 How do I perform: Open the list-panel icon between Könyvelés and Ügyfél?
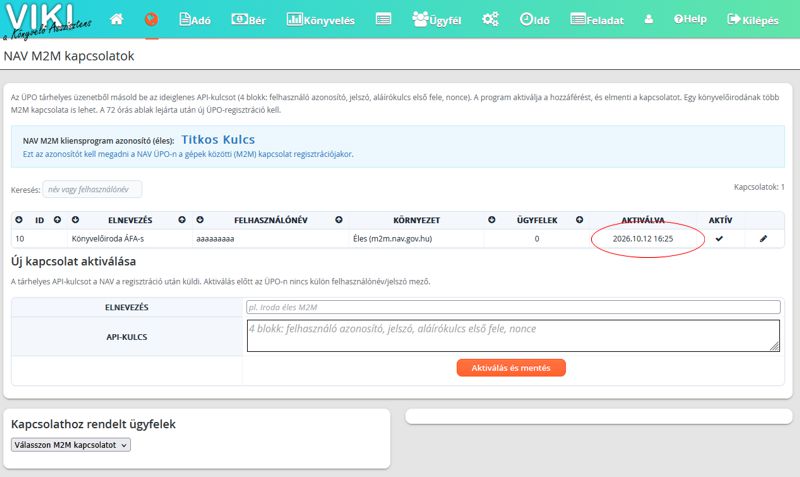[383, 19]
